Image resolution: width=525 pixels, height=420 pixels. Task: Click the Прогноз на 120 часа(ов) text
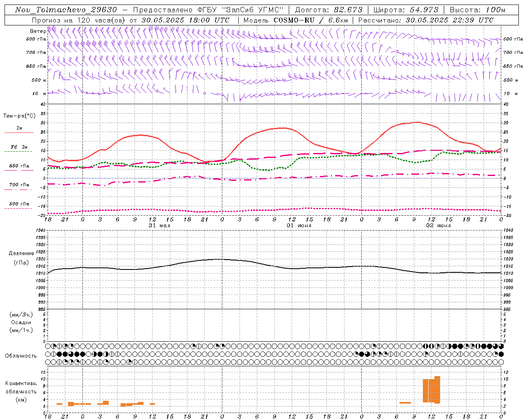[x=79, y=20]
